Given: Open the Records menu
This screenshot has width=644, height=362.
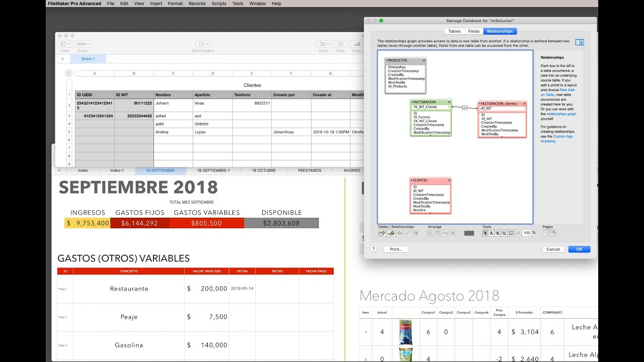Looking at the screenshot, I should pos(197,4).
